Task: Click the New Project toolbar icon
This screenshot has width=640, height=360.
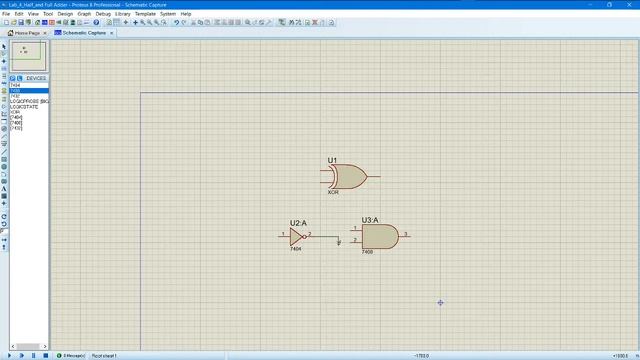Action: point(7,22)
